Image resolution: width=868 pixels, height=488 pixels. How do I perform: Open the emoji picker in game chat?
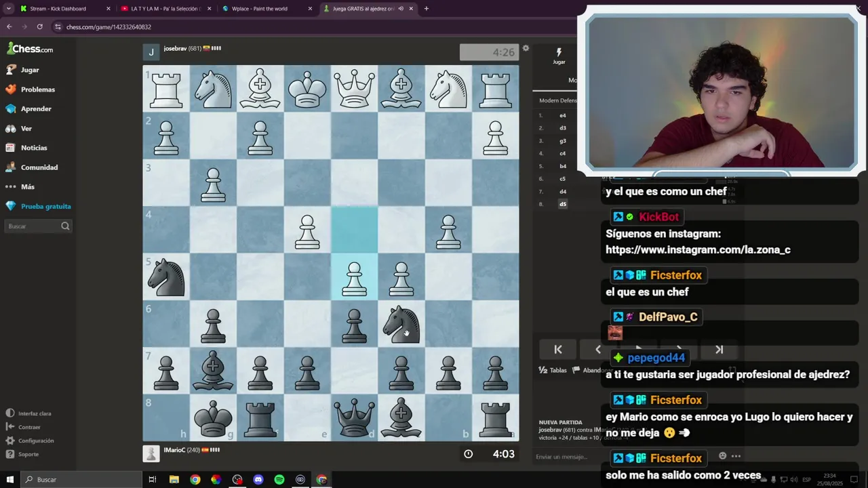[722, 456]
